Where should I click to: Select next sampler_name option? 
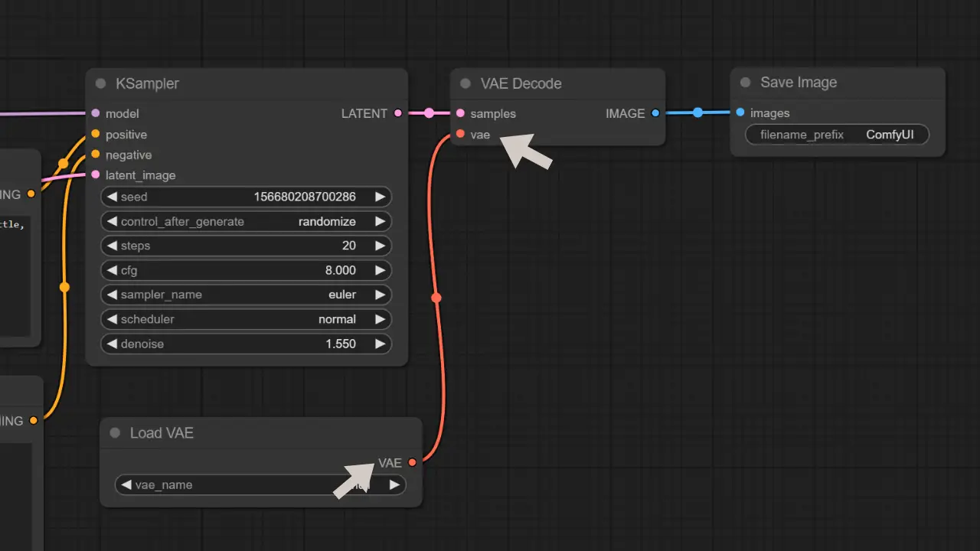click(x=380, y=295)
